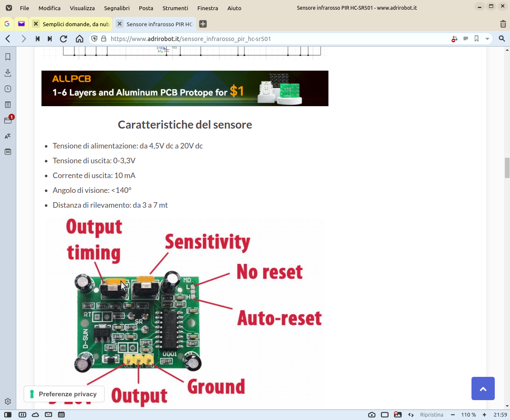Open the Visualizza menu
The width and height of the screenshot is (510, 420).
(x=83, y=8)
